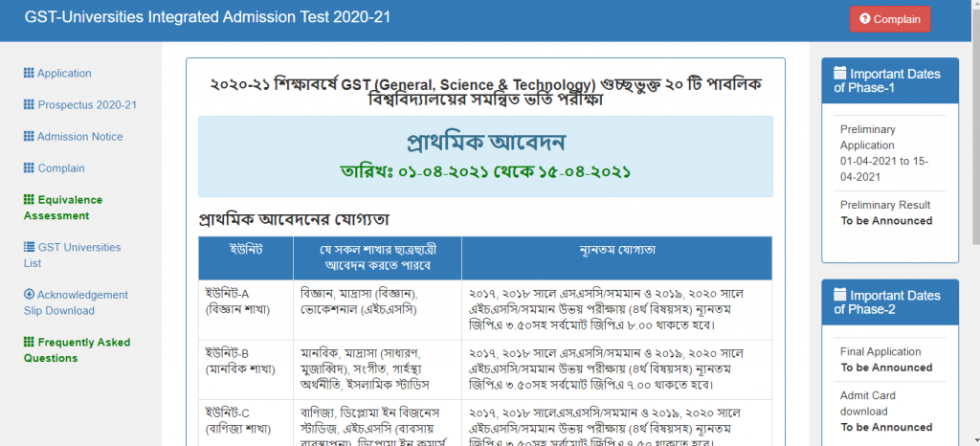The image size is (980, 446).
Task: Click the list icon beside GST Universities List
Action: click(x=29, y=247)
